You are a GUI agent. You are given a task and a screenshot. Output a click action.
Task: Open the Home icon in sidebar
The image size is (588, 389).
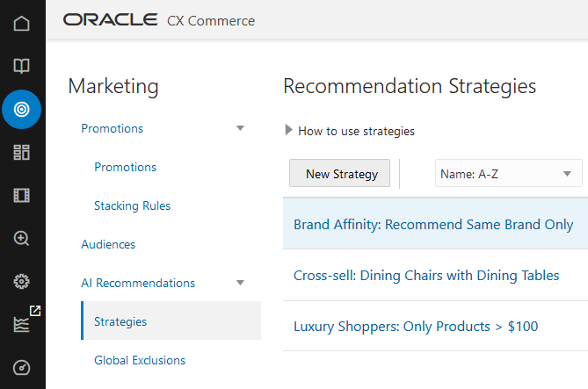pyautogui.click(x=22, y=24)
